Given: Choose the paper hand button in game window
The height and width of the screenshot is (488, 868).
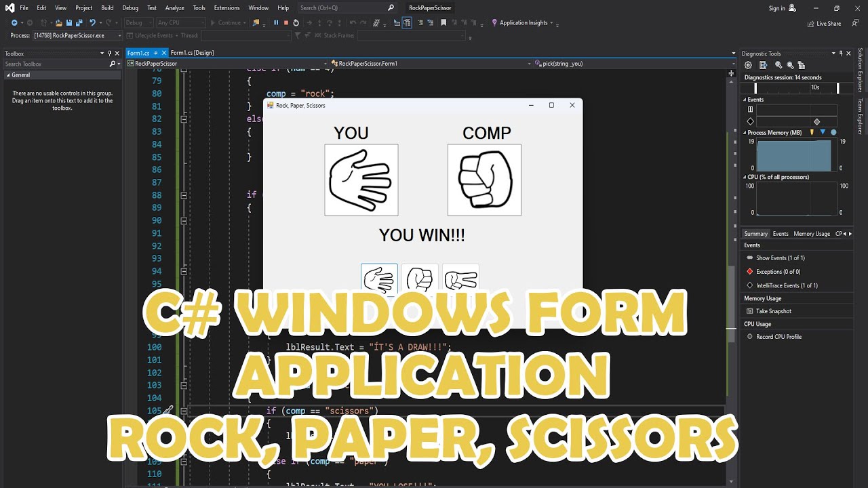Looking at the screenshot, I should (x=379, y=279).
